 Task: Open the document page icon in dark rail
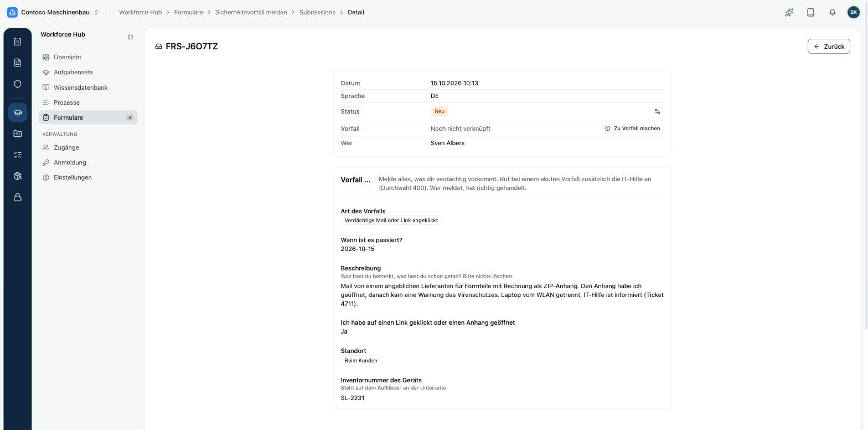(17, 63)
